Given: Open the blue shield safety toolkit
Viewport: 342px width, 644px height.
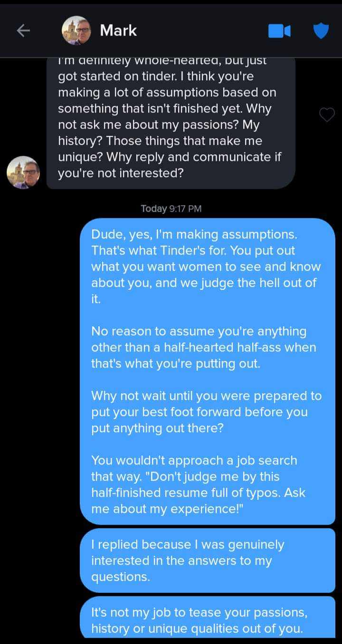Looking at the screenshot, I should tap(321, 31).
